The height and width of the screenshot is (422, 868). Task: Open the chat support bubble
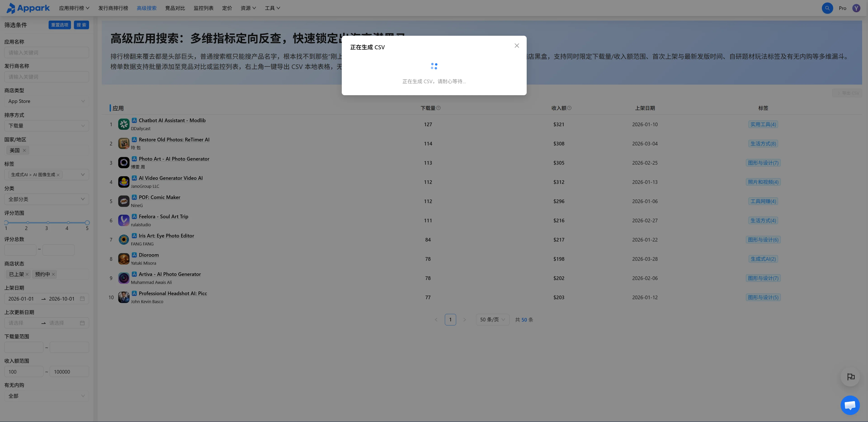pyautogui.click(x=850, y=405)
